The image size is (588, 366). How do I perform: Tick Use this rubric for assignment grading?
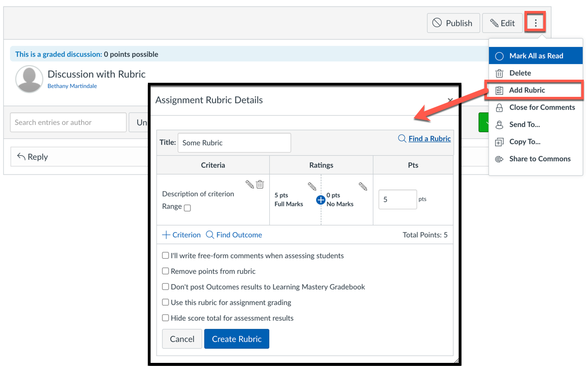[166, 302]
